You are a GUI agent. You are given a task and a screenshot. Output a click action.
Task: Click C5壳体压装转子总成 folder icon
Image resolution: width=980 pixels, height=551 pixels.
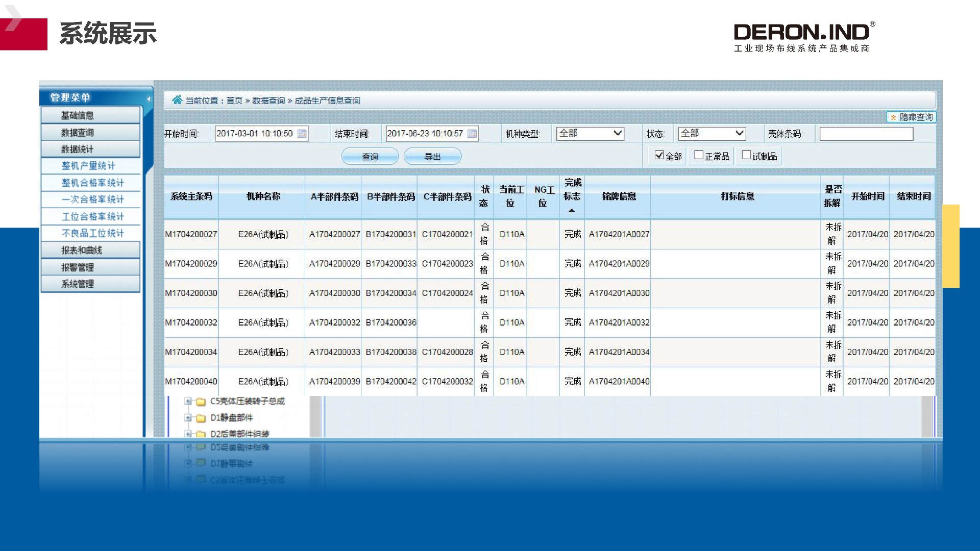(201, 402)
